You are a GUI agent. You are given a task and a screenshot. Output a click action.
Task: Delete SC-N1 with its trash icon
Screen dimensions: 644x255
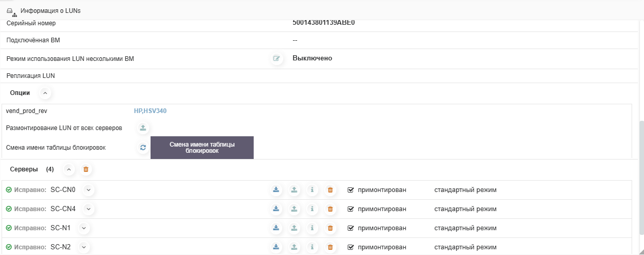click(331, 228)
